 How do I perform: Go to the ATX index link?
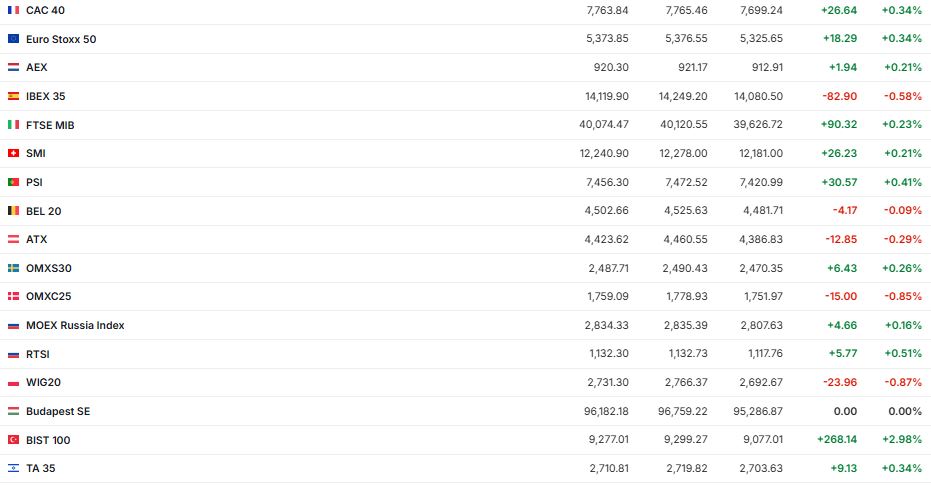[36, 239]
